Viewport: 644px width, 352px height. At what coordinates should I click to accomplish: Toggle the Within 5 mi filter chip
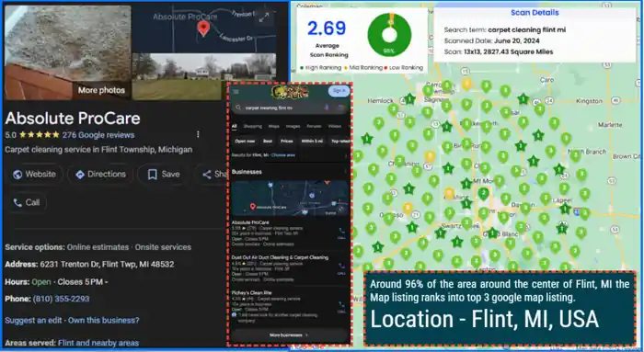coord(312,142)
